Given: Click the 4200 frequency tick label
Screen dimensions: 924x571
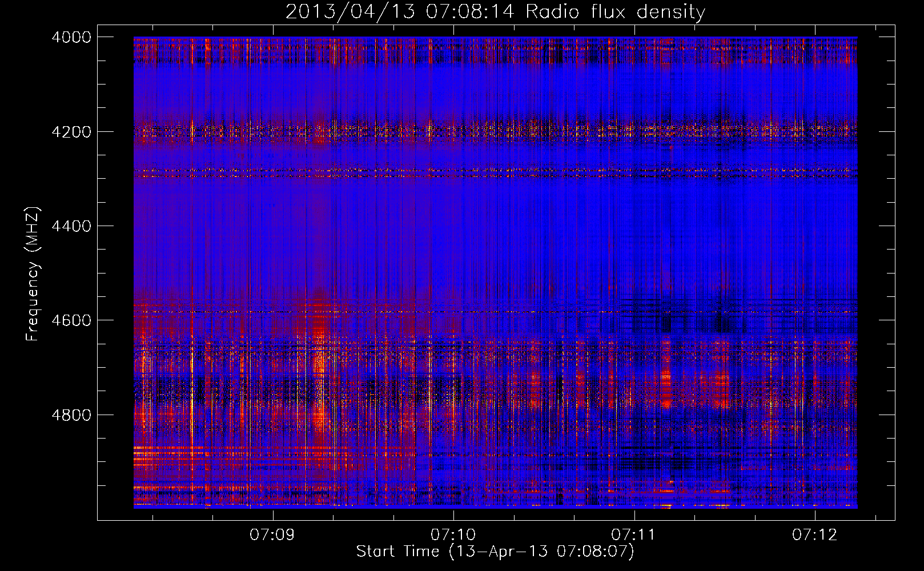Looking at the screenshot, I should pos(71,132).
